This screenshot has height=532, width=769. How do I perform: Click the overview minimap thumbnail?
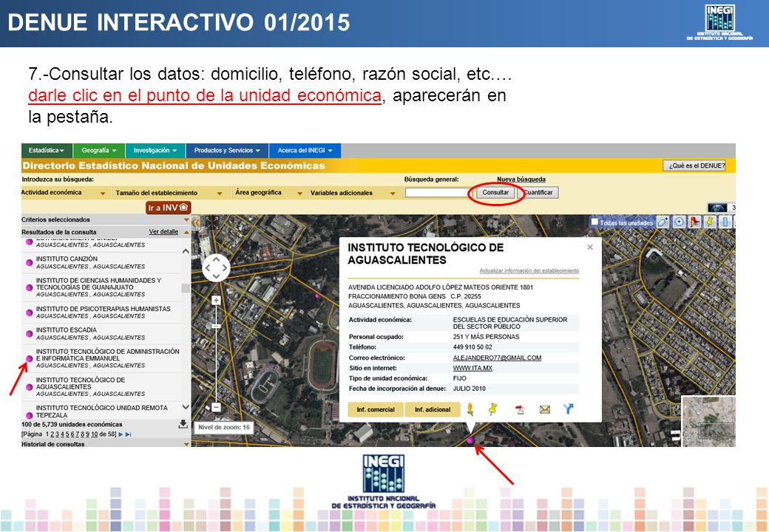(708, 421)
